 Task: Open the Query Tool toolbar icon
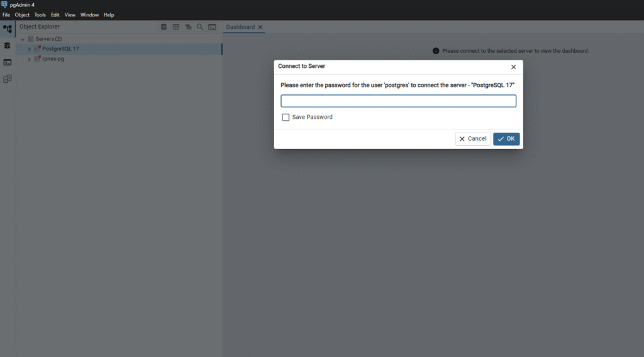click(164, 27)
